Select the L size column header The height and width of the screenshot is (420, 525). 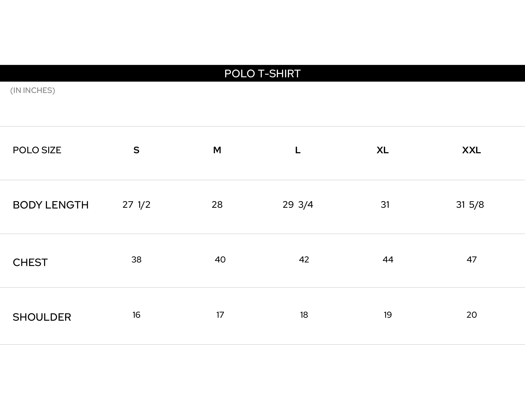point(298,150)
